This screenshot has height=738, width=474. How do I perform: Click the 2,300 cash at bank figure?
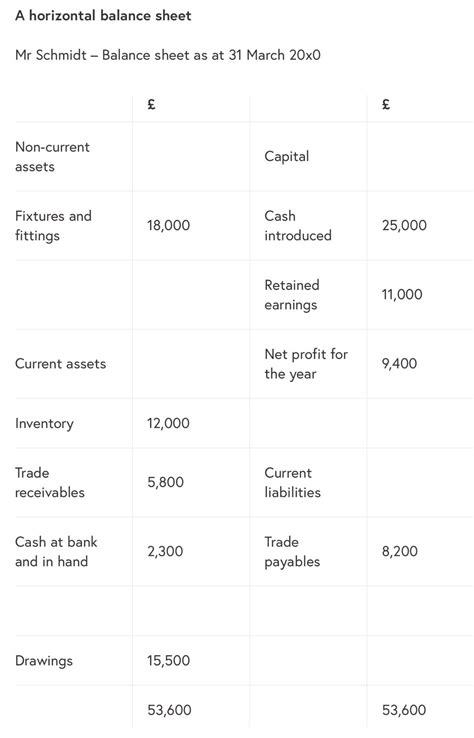165,552
